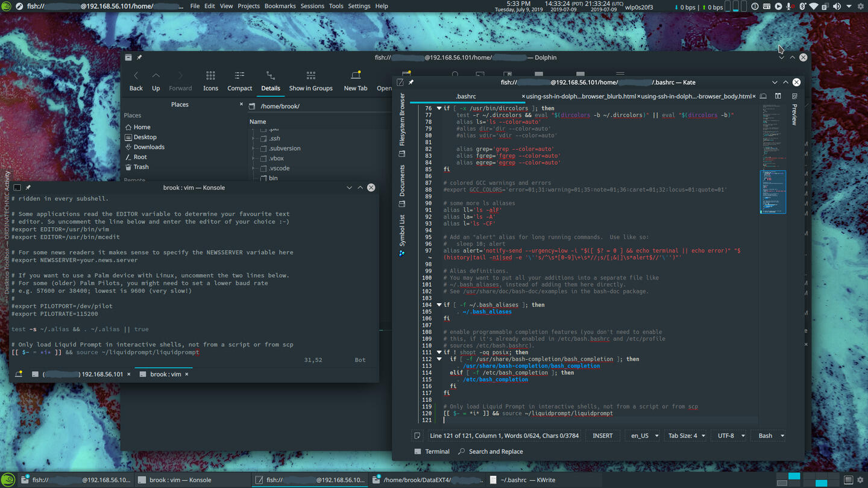Viewport: 868px width, 488px height.
Task: Open Wi-Fi network tray icon
Action: (x=814, y=6)
